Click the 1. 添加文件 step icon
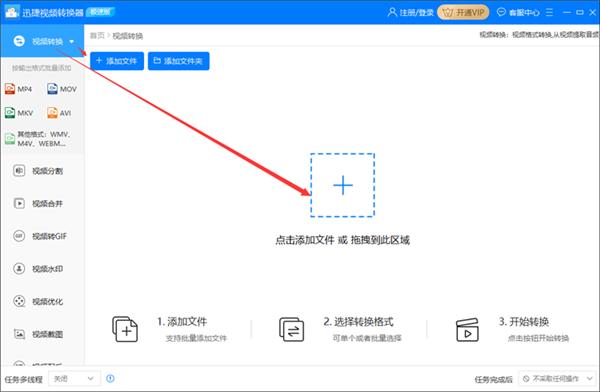This screenshot has width=600, height=392. [125, 329]
